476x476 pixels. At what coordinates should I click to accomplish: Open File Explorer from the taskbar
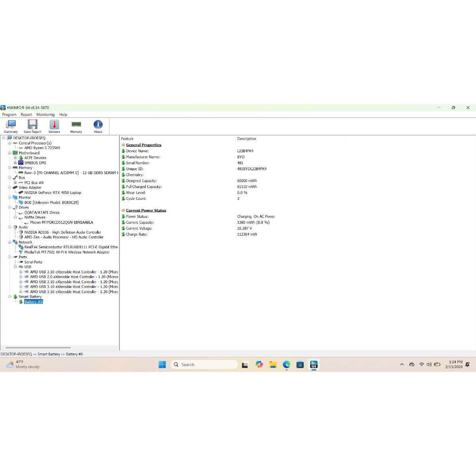click(273, 365)
